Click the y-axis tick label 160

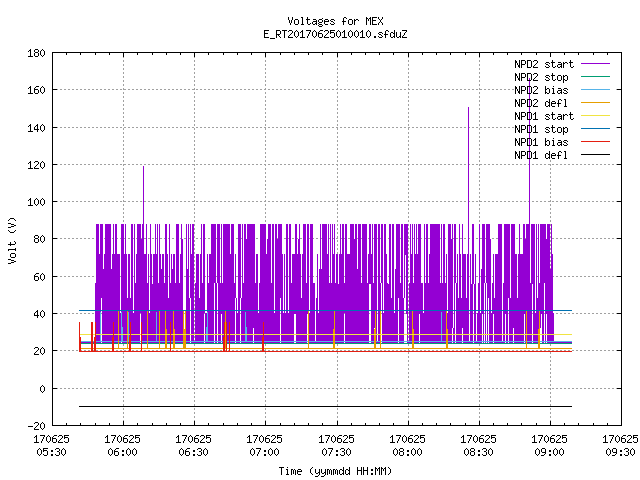click(x=36, y=90)
